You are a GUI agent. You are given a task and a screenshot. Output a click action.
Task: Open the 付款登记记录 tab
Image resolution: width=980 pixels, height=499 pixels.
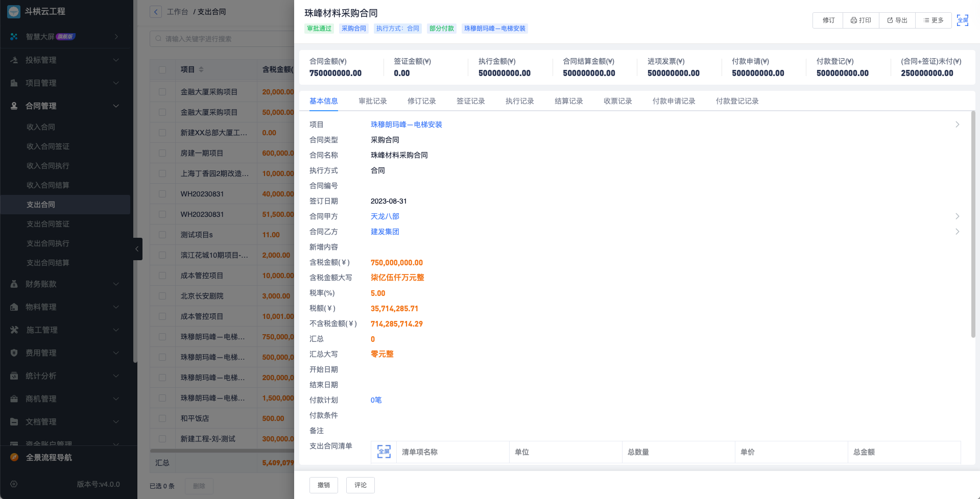coord(737,101)
